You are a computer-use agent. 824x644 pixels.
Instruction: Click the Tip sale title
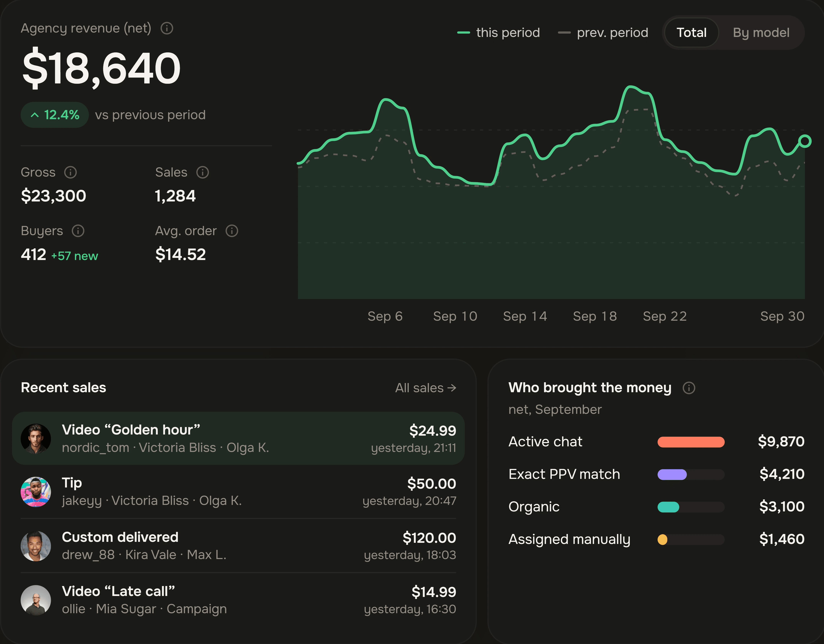tap(72, 483)
